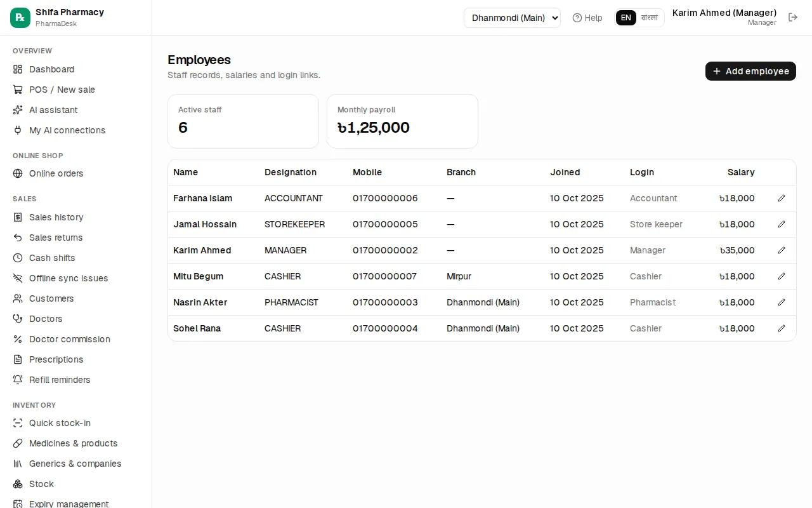The image size is (812, 508).
Task: Open edit for Nasrin Akter using pencil
Action: [782, 302]
